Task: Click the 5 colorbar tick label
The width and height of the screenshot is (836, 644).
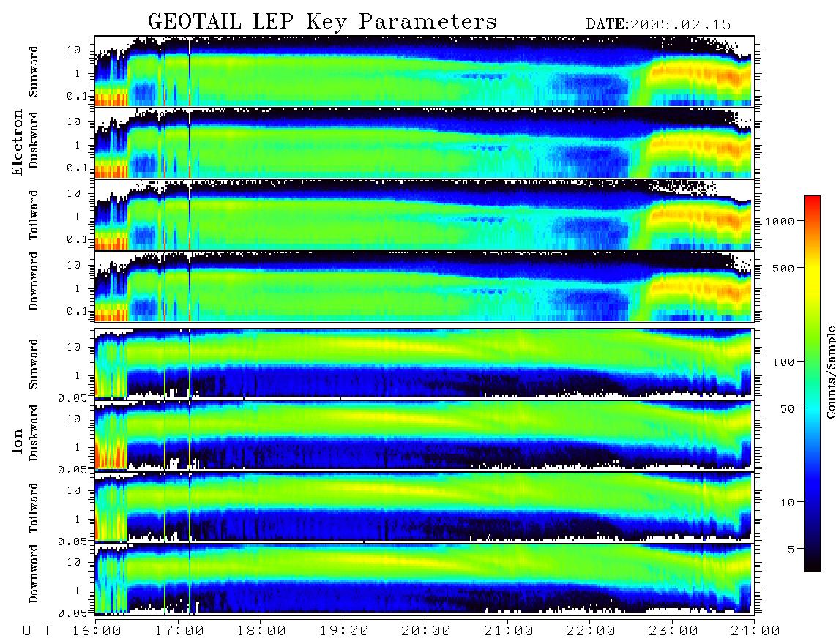Action: point(791,550)
